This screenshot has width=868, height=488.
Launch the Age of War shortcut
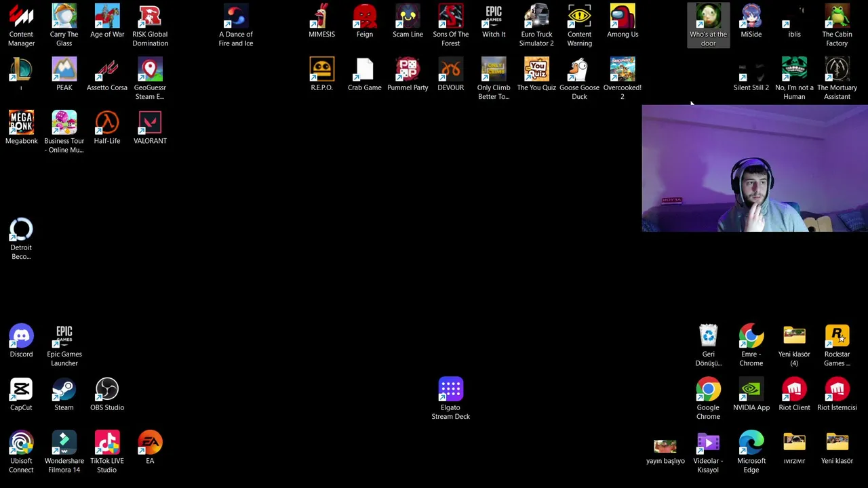point(107,21)
